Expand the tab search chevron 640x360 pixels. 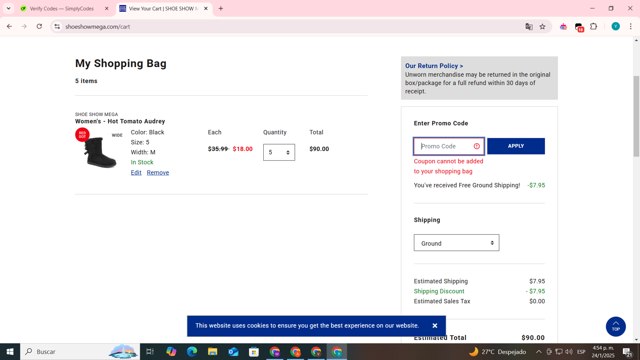click(x=8, y=8)
